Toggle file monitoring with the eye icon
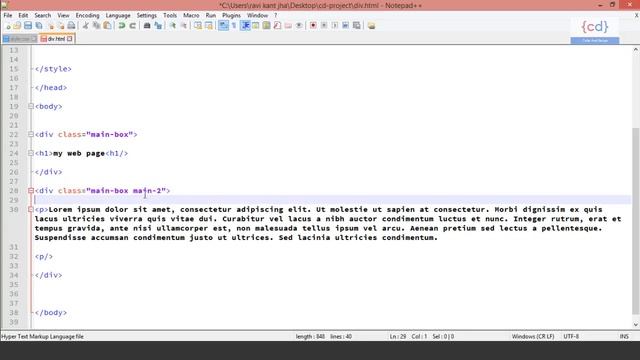 [299, 26]
